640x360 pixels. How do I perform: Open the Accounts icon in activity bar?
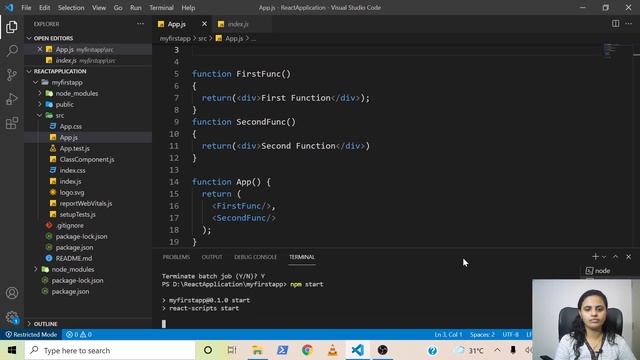coord(12,293)
